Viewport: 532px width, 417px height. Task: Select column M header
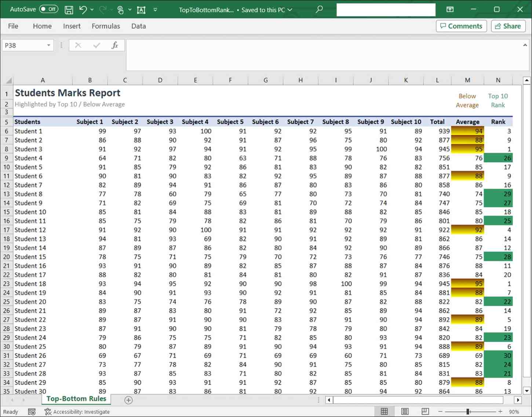pyautogui.click(x=467, y=80)
